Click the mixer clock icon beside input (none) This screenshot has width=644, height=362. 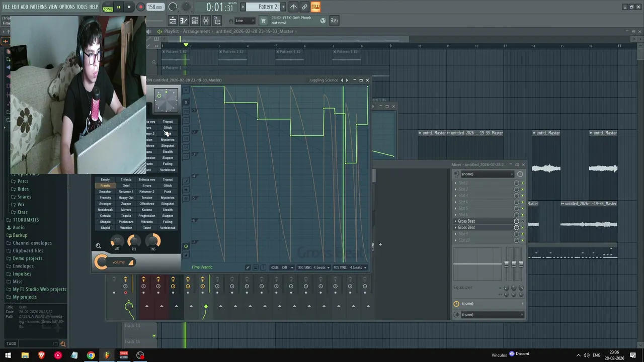[x=520, y=174]
